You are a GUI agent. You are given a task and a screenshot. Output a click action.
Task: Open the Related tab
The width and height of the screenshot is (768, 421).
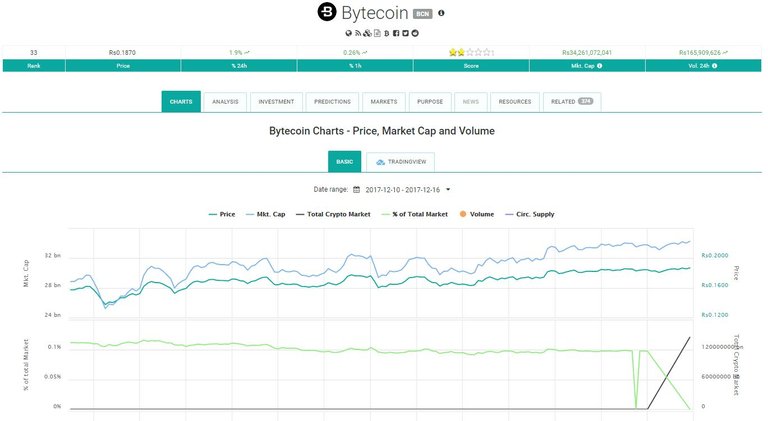click(x=572, y=102)
